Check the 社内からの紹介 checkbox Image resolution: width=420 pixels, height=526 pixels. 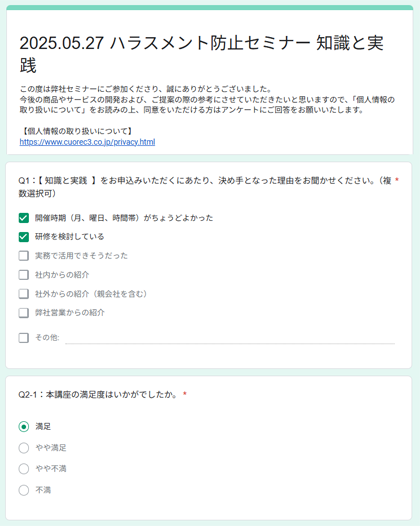click(23, 275)
